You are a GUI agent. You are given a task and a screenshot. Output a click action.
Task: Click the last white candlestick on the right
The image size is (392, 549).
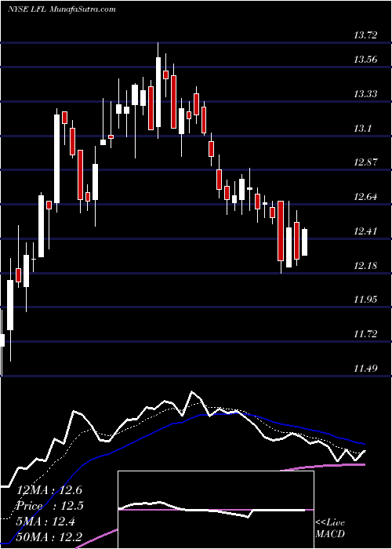[x=304, y=242]
